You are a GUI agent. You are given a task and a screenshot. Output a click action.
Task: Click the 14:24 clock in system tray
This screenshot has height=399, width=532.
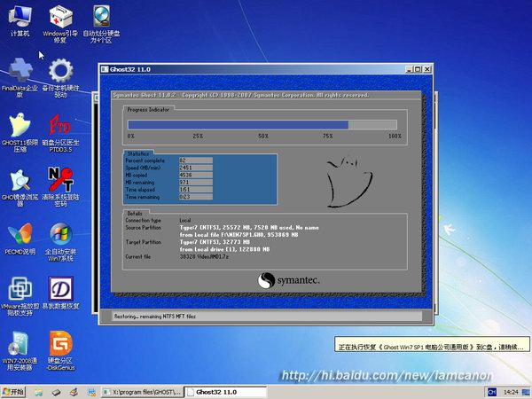pos(511,392)
